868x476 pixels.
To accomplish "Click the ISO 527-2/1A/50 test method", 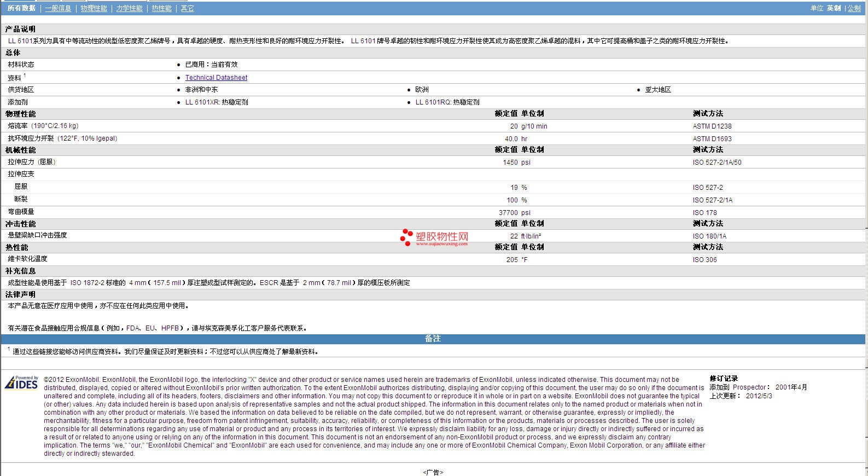I will (717, 162).
